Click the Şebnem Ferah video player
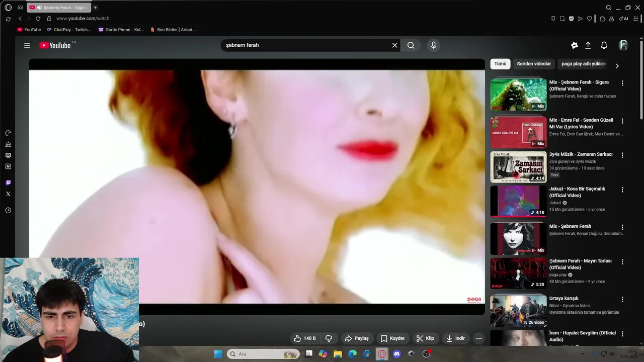 (257, 187)
